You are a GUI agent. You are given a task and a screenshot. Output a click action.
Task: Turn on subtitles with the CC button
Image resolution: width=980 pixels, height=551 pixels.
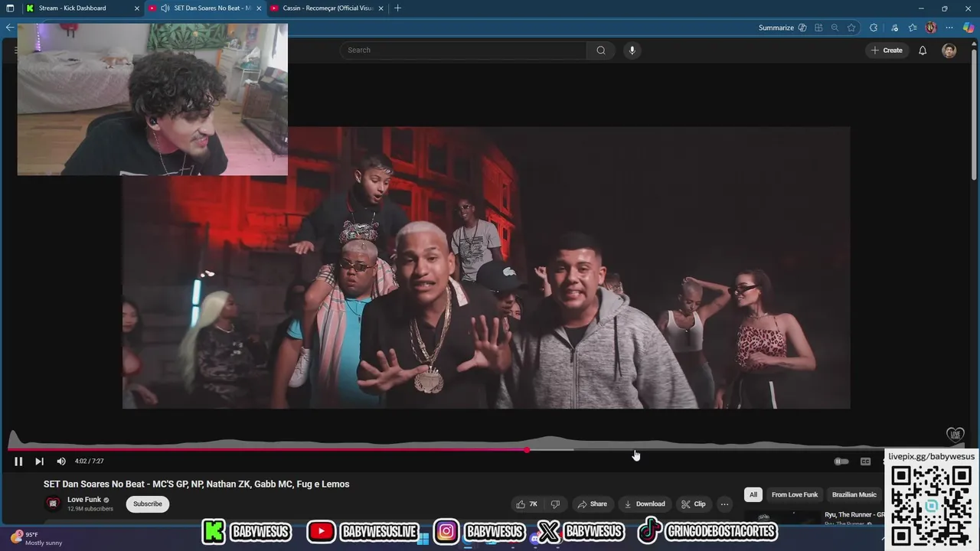[865, 461]
